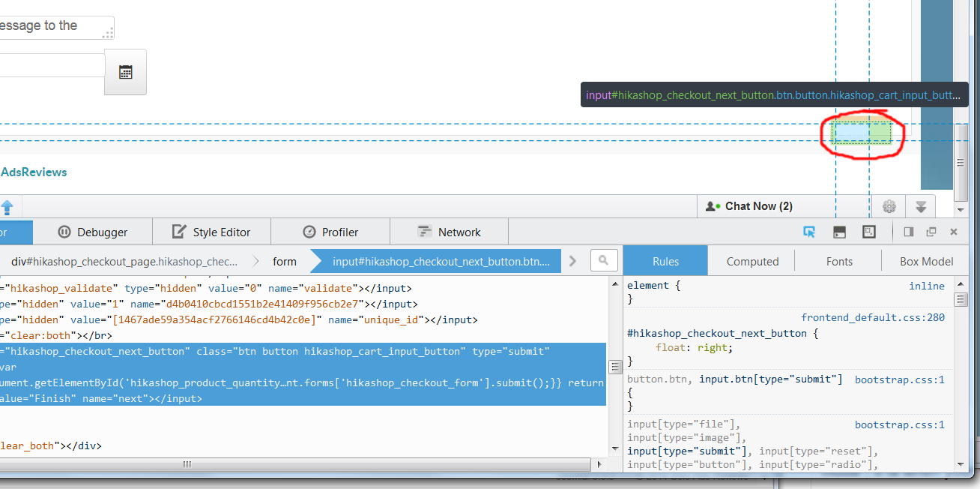Activate the element picker tool
The width and height of the screenshot is (980, 489).
(x=809, y=232)
